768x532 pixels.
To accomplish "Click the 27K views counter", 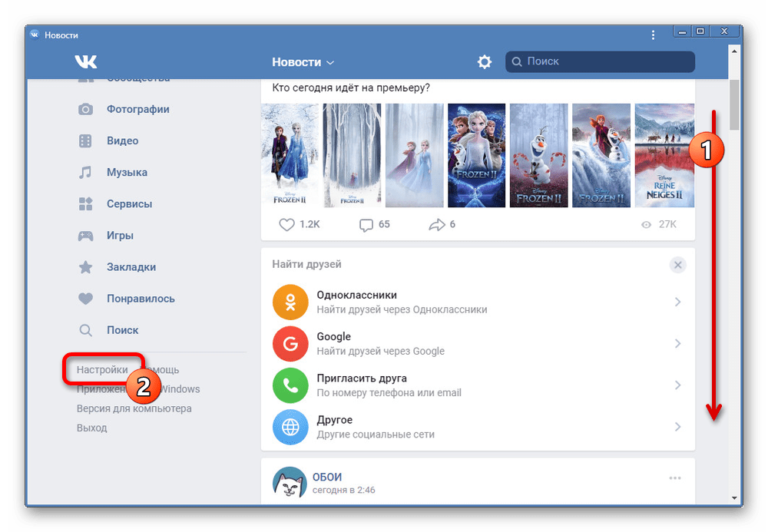I will coord(659,225).
